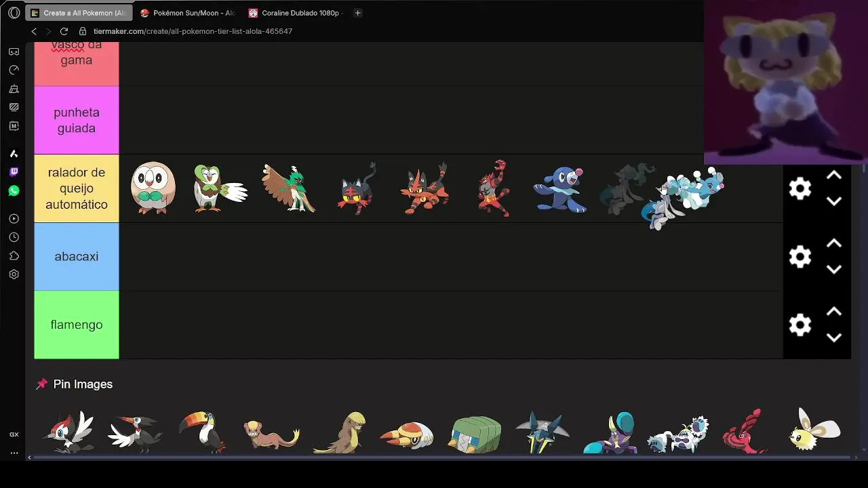868x488 pixels.
Task: Go forward with browser forward arrow
Action: pyautogui.click(x=49, y=31)
